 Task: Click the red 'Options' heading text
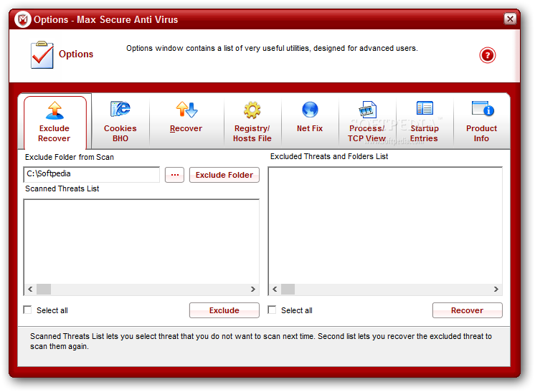76,54
